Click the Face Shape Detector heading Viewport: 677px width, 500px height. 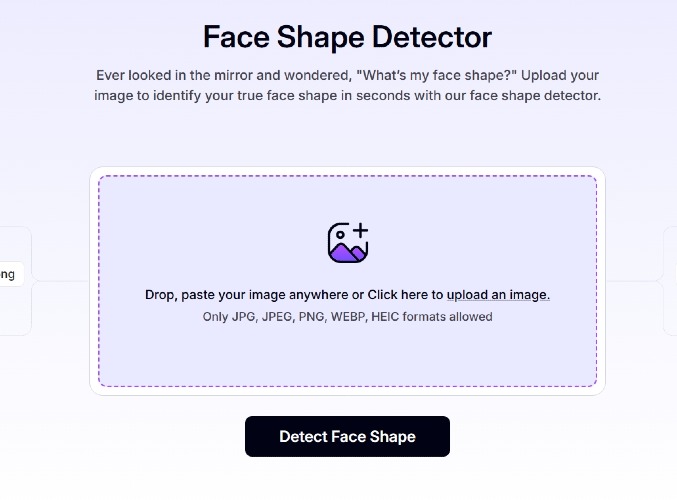pos(347,37)
